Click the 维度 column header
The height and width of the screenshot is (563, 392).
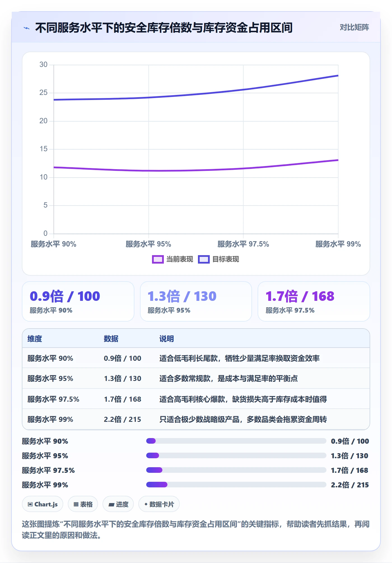pyautogui.click(x=35, y=339)
